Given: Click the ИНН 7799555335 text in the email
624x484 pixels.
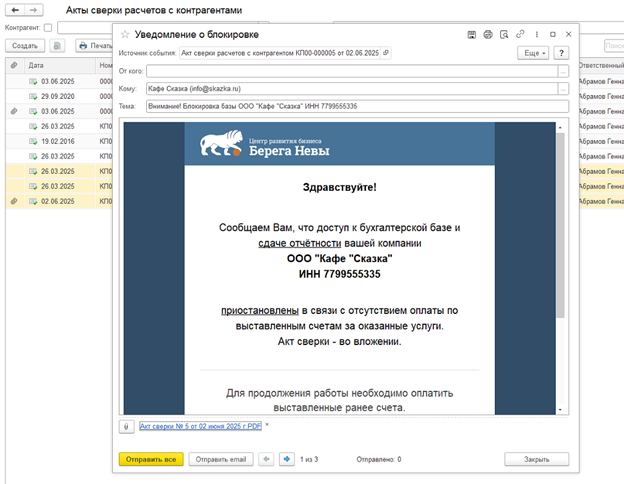Looking at the screenshot, I should pos(339,274).
